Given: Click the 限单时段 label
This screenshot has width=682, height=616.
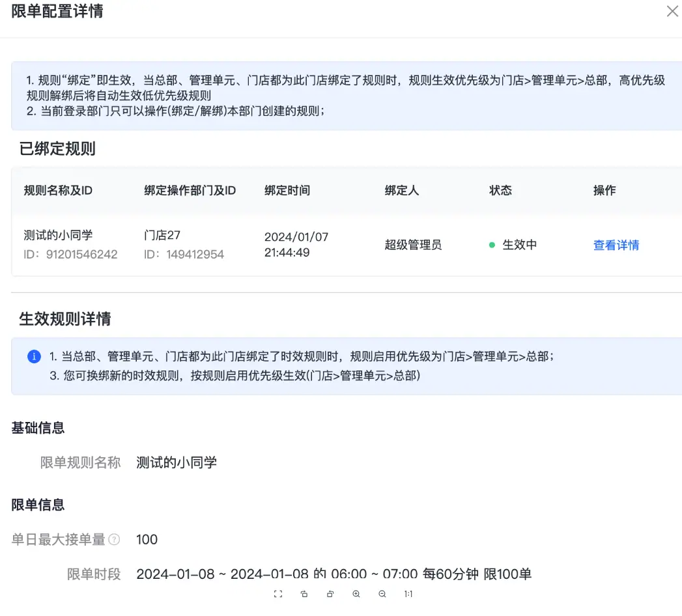Looking at the screenshot, I should pyautogui.click(x=94, y=574).
